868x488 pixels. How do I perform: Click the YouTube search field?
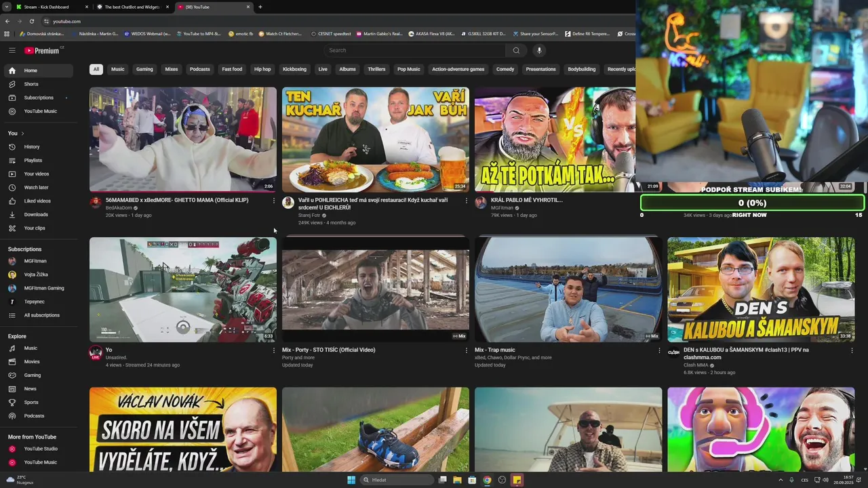point(414,50)
